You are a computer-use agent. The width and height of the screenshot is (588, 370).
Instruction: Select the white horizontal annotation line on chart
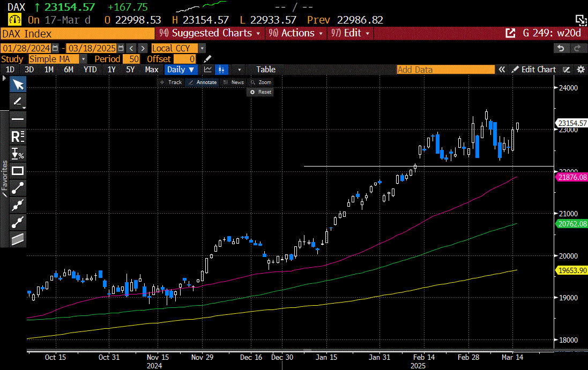click(x=429, y=166)
